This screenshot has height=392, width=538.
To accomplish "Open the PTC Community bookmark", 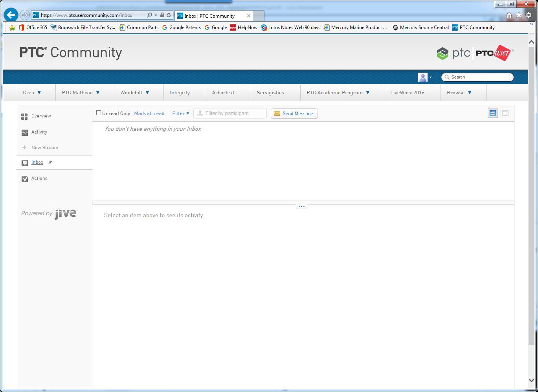I will pyautogui.click(x=473, y=27).
